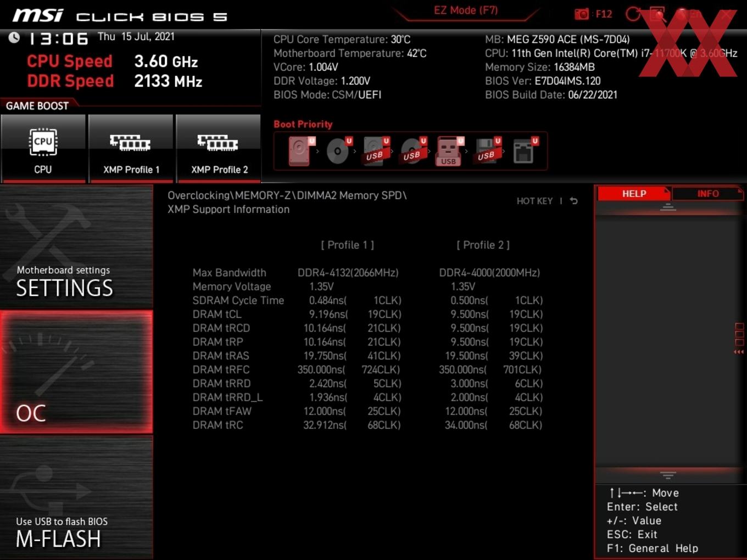
Task: Click the circular refresh arrow icon in top bar
Action: coord(633,14)
